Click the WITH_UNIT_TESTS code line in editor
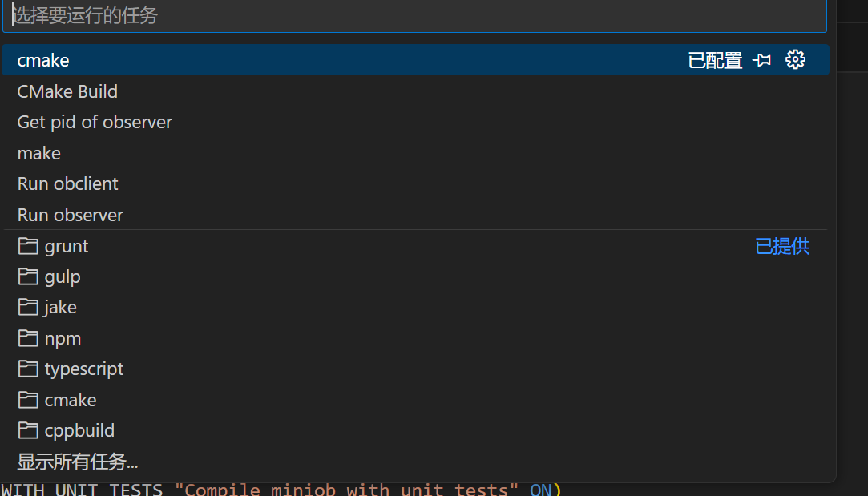 pos(281,489)
